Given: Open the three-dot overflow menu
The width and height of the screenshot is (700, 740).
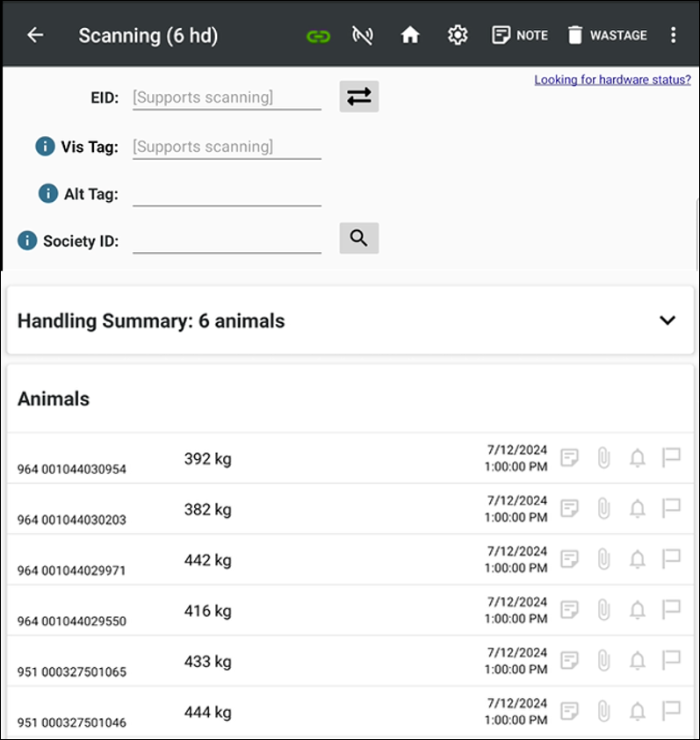Looking at the screenshot, I should [674, 35].
